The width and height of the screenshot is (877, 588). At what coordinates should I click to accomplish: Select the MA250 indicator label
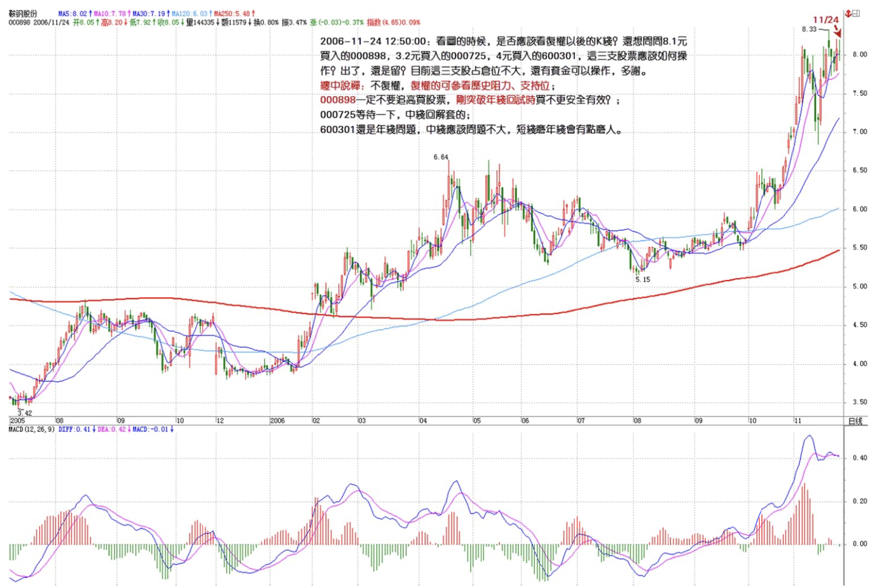[234, 13]
